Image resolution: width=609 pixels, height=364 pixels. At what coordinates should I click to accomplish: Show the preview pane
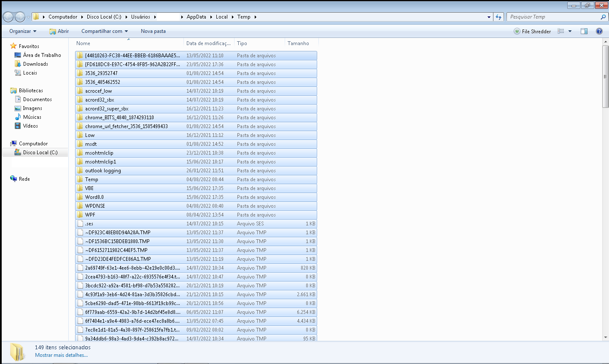click(x=584, y=31)
